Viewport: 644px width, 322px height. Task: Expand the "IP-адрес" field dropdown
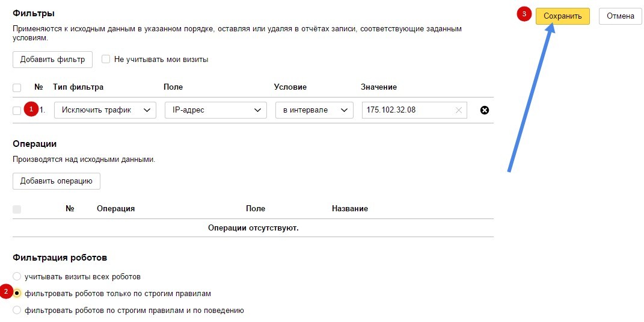(215, 110)
